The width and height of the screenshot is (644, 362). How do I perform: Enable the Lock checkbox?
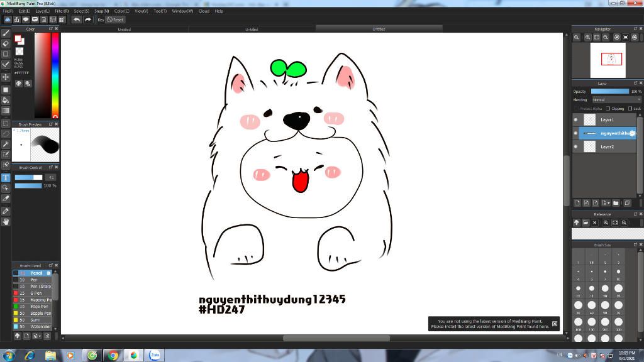click(630, 108)
